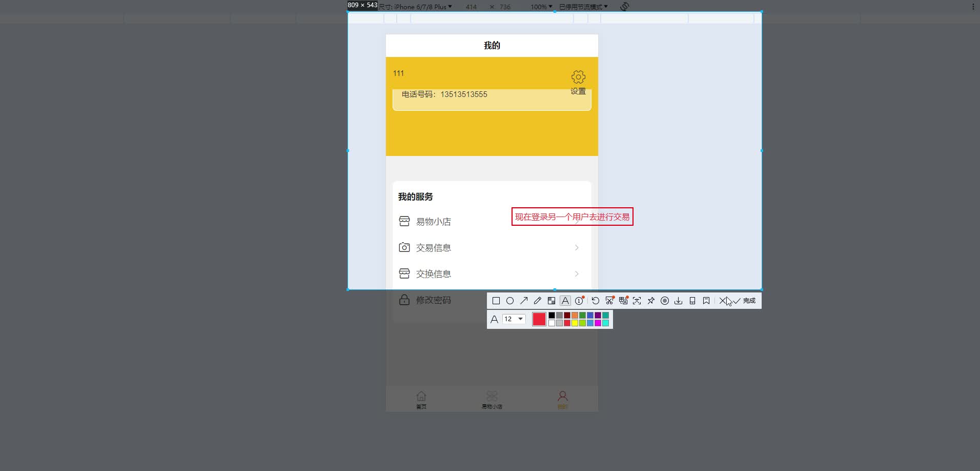The height and width of the screenshot is (471, 980).
Task: Open the 100% zoom dropdown
Action: (x=541, y=7)
